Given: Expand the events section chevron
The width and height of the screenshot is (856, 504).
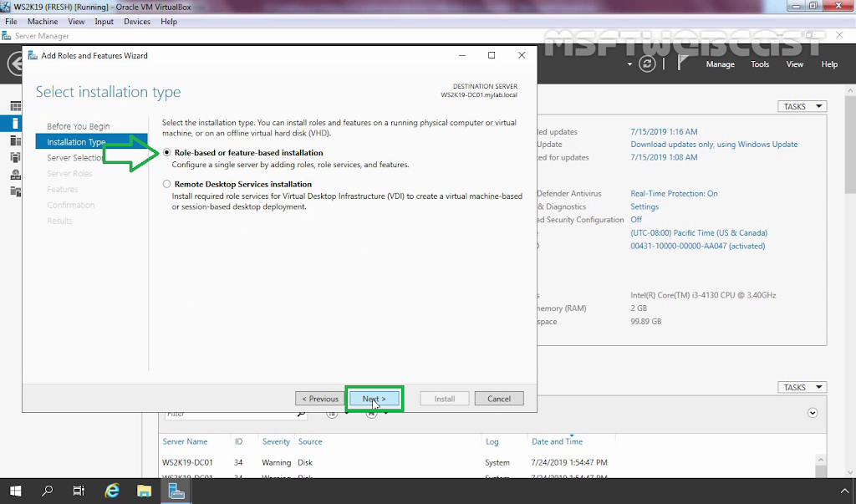Looking at the screenshot, I should click(813, 413).
